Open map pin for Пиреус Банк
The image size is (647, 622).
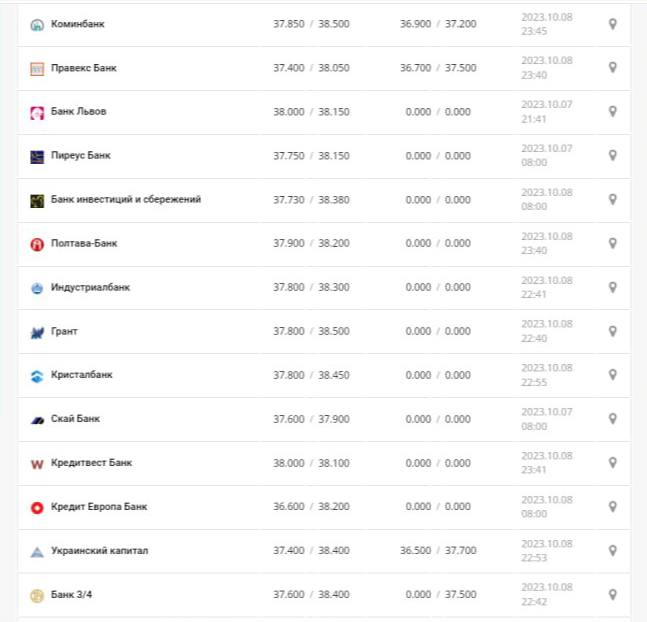(613, 156)
